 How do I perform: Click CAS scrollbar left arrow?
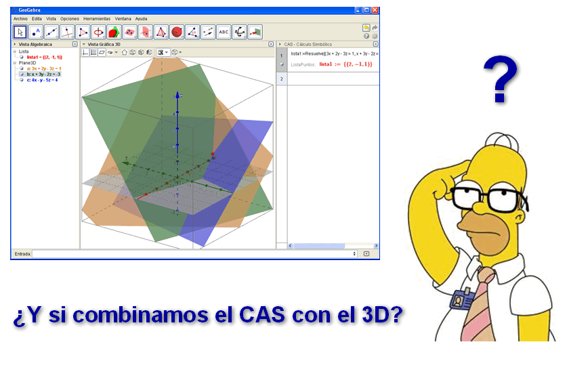coord(290,246)
